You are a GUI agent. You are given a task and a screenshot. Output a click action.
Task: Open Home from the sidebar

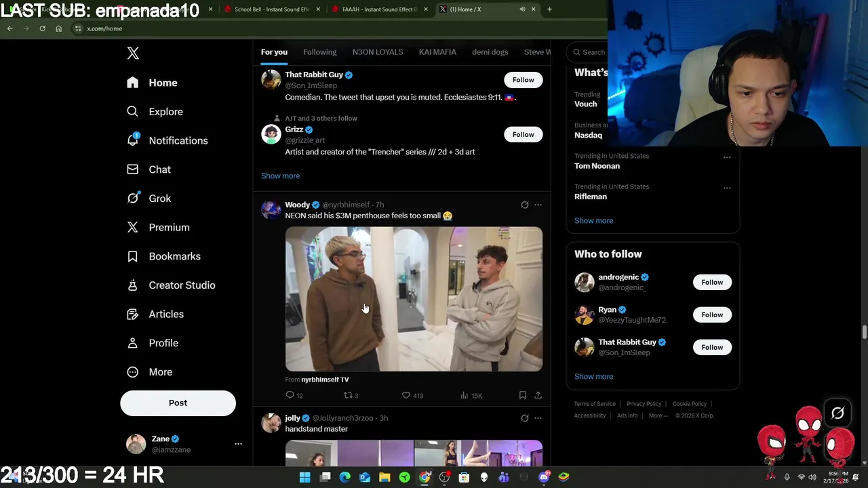(x=153, y=83)
